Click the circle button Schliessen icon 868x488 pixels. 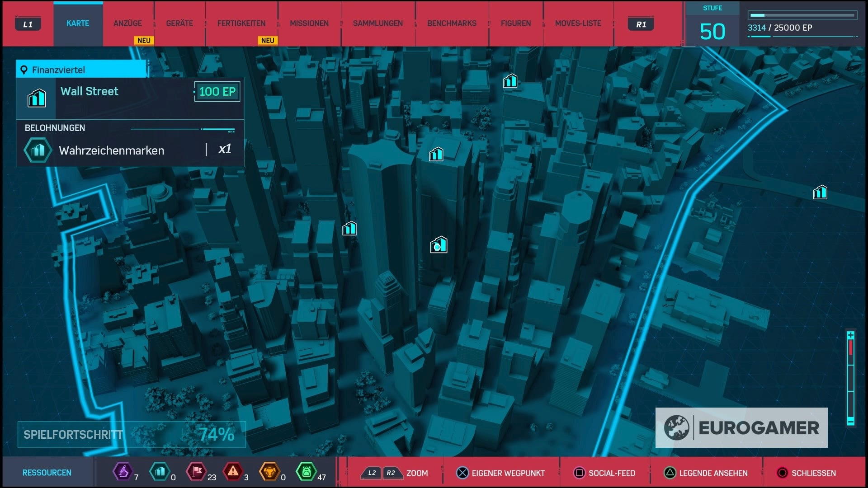pyautogui.click(x=782, y=473)
